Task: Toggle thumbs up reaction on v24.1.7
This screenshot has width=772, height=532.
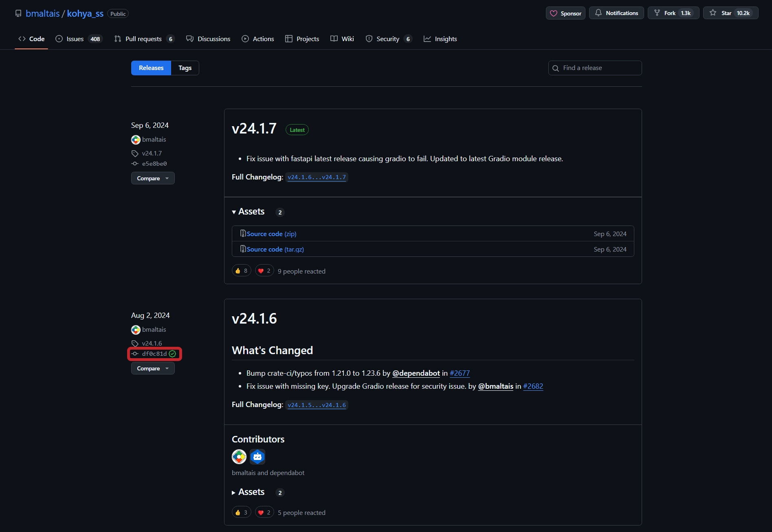Action: click(x=242, y=271)
